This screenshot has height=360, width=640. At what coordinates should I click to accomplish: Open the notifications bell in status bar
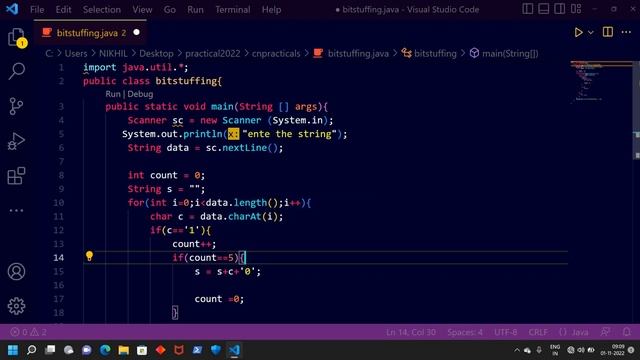(627, 332)
